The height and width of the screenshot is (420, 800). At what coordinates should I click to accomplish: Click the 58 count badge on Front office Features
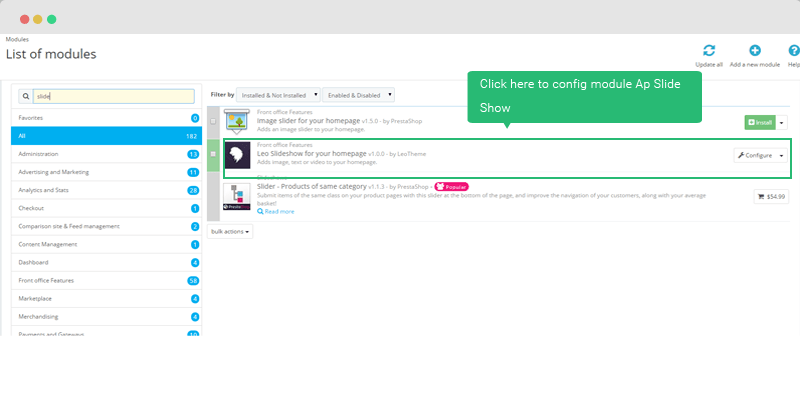click(x=193, y=281)
